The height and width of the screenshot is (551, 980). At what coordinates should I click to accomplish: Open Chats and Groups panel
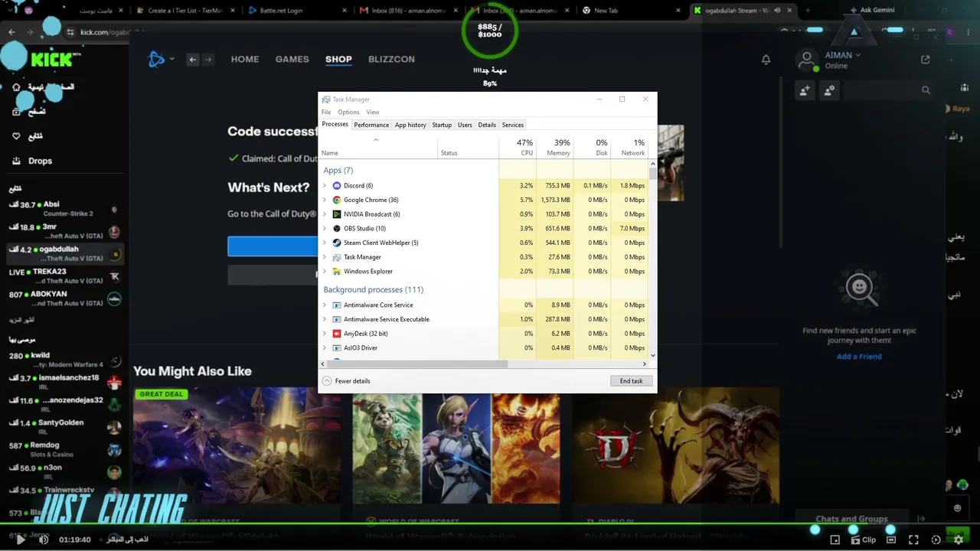pos(851,519)
